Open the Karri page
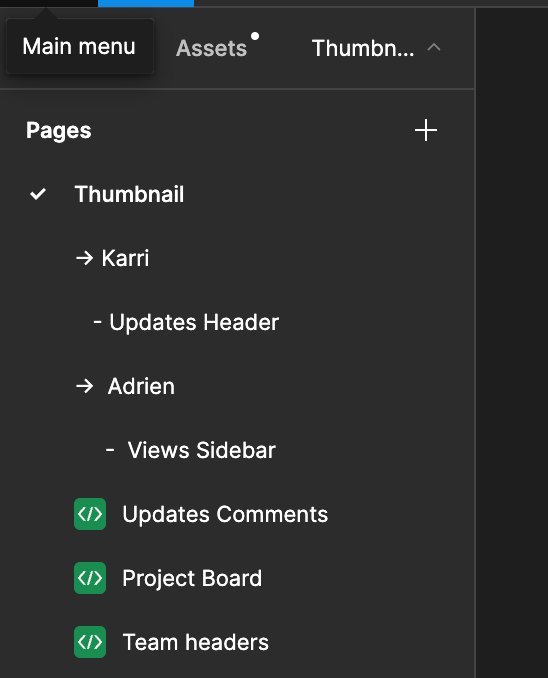This screenshot has height=678, width=548. [125, 258]
